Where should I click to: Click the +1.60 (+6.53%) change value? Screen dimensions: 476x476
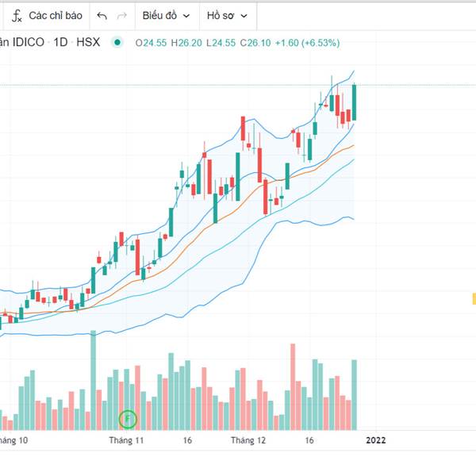(x=307, y=43)
